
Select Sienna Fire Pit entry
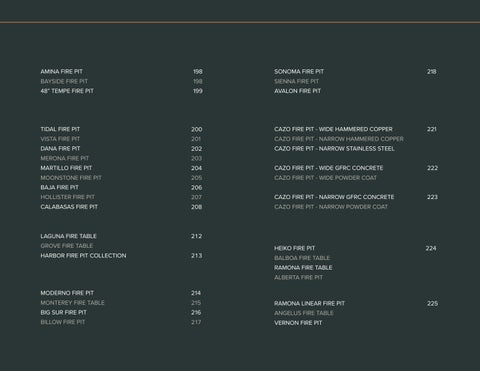(x=296, y=81)
